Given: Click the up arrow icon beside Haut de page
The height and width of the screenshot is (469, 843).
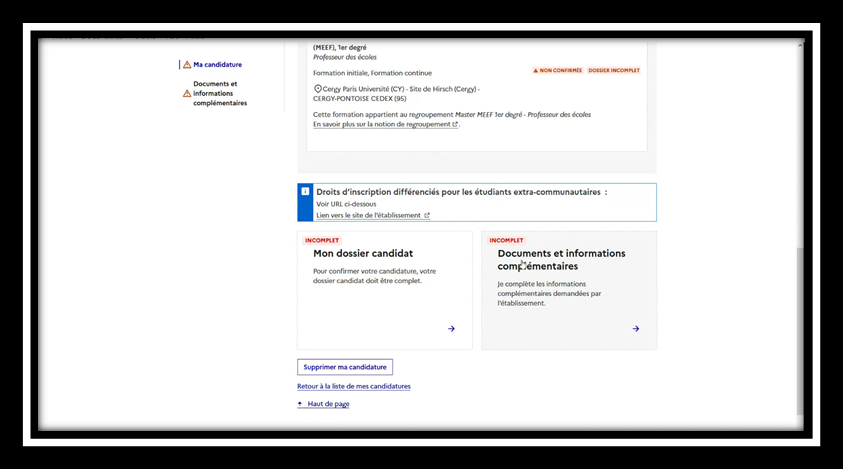Looking at the screenshot, I should tap(300, 404).
